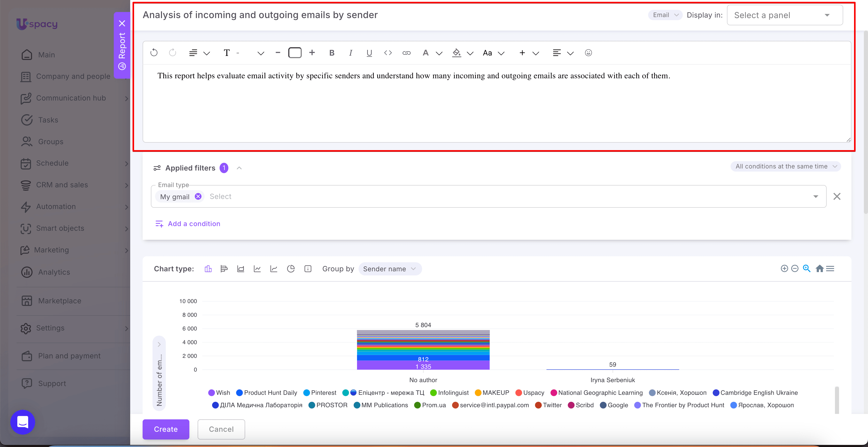This screenshot has width=868, height=447.
Task: Open the Sender name group-by dropdown
Action: pyautogui.click(x=390, y=269)
